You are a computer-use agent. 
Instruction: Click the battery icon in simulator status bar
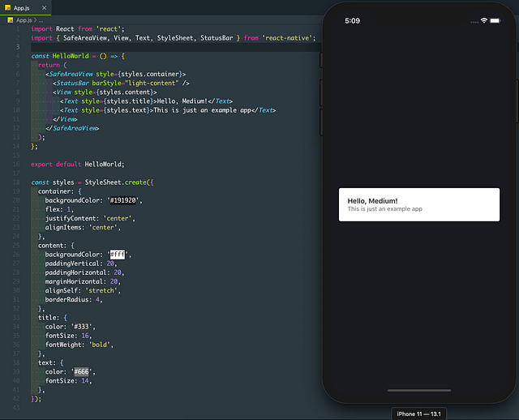click(495, 21)
